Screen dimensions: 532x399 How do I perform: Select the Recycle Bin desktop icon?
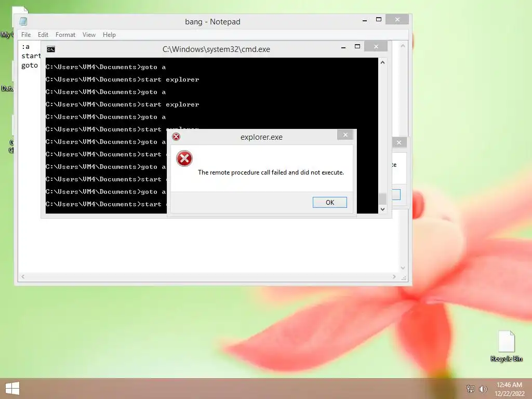point(506,346)
